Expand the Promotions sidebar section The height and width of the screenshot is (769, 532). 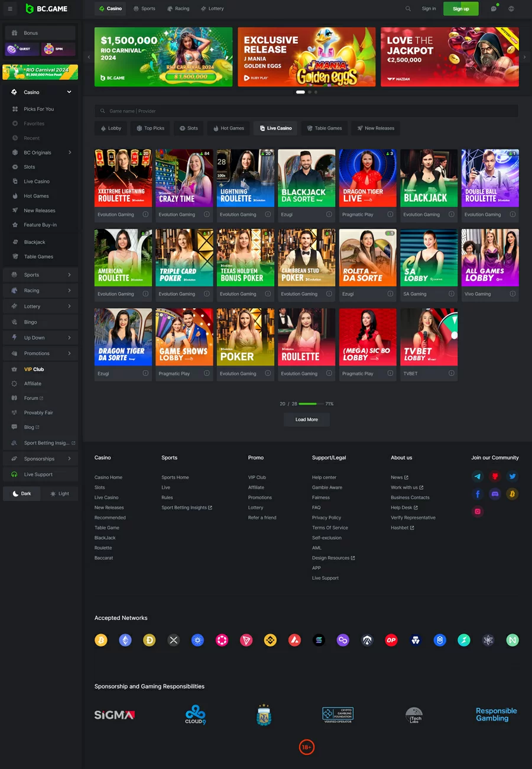pyautogui.click(x=69, y=354)
